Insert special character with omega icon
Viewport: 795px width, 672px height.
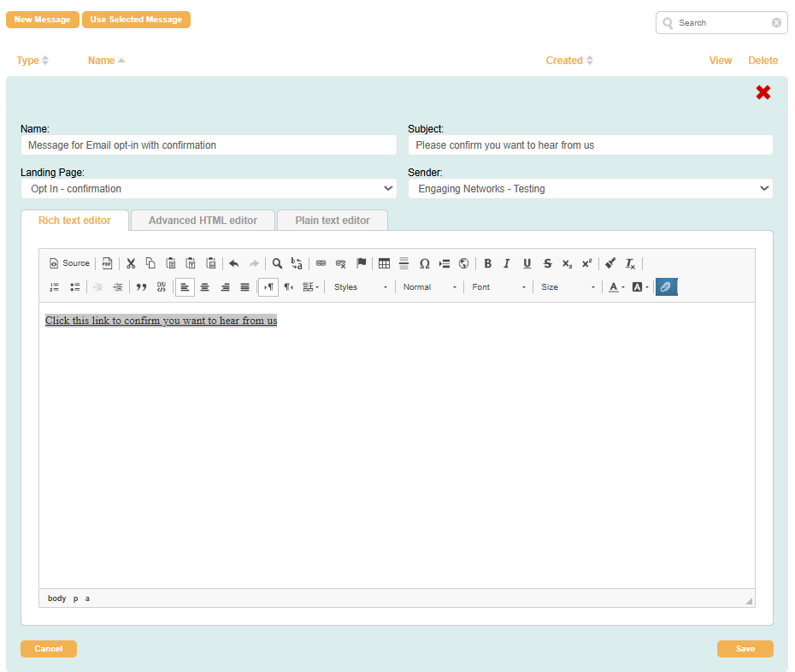pyautogui.click(x=424, y=263)
